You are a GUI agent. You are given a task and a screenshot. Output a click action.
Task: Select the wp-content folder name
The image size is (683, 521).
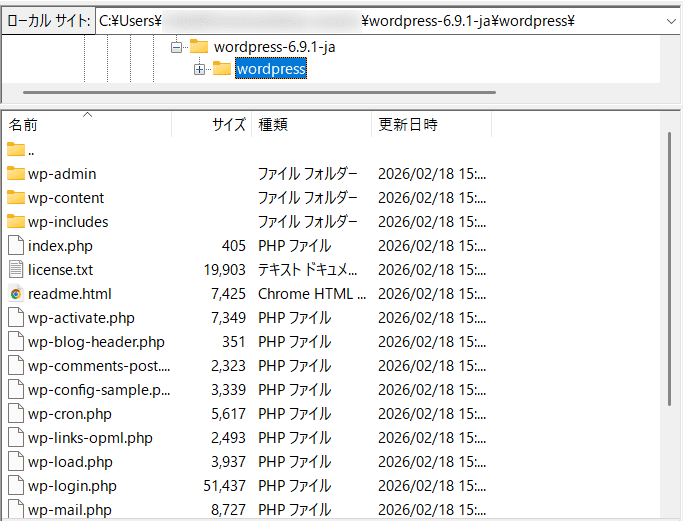[66, 198]
